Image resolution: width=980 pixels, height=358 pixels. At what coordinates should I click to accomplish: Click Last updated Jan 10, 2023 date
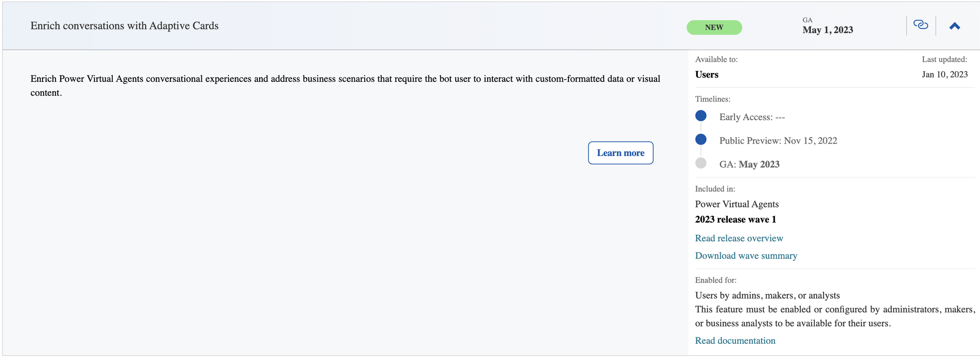tap(945, 75)
